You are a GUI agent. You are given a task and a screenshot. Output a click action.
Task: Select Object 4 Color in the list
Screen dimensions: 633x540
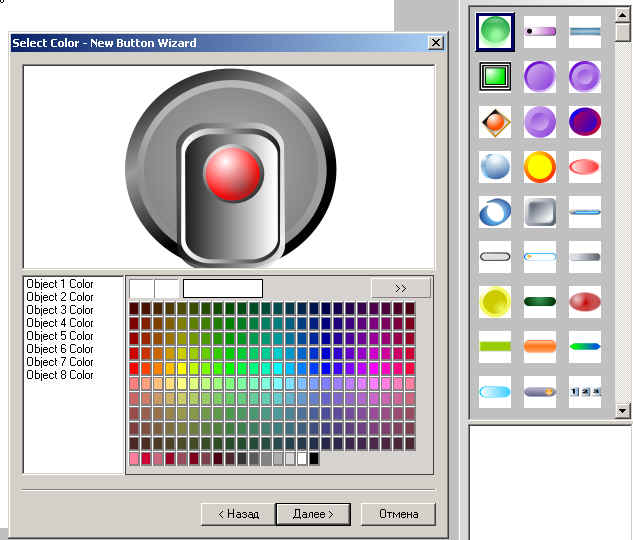coord(60,323)
